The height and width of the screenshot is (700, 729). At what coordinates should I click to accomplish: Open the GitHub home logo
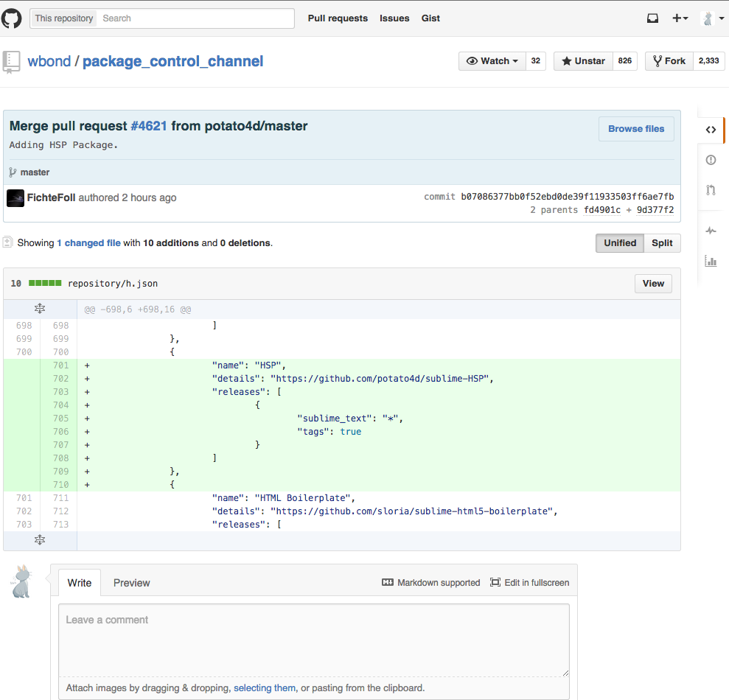pyautogui.click(x=11, y=18)
